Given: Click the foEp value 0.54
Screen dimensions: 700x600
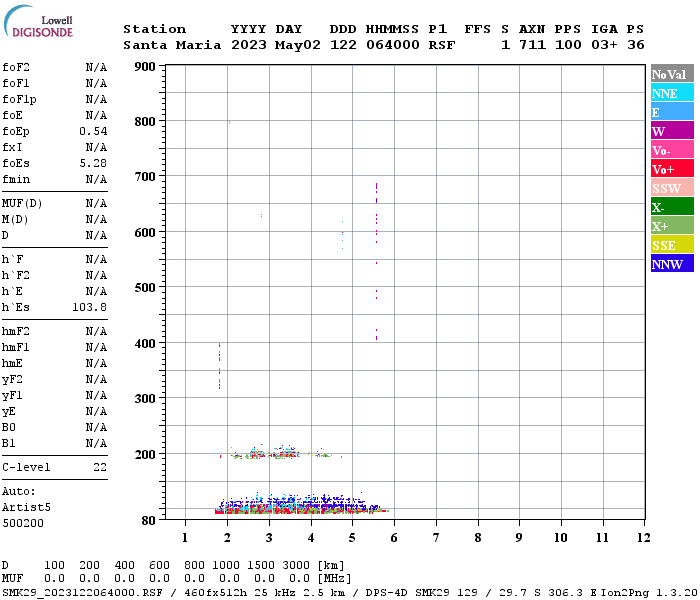Looking at the screenshot, I should tap(93, 131).
